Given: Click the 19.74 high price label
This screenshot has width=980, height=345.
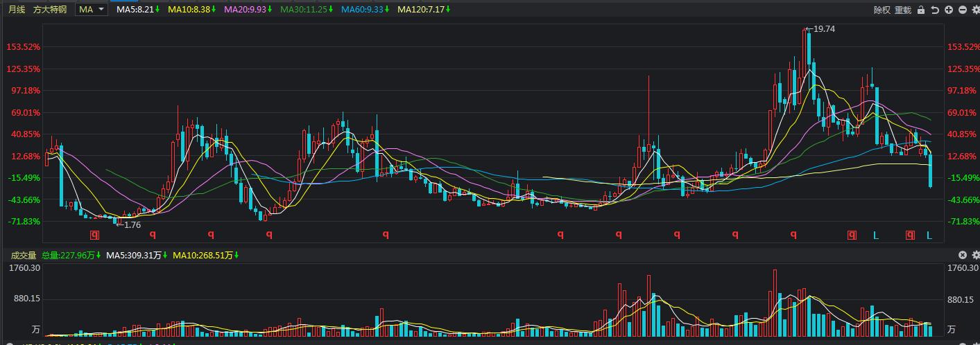Looking at the screenshot, I should [x=824, y=28].
